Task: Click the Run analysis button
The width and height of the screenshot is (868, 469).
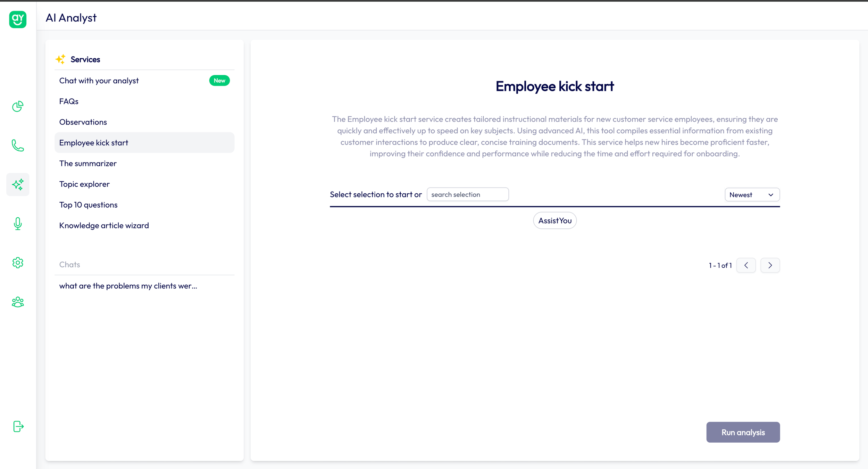Action: tap(743, 432)
